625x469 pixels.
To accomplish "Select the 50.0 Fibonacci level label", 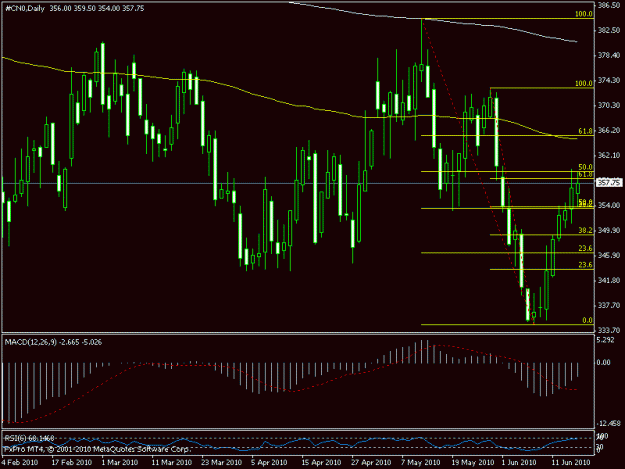I will pos(585,167).
